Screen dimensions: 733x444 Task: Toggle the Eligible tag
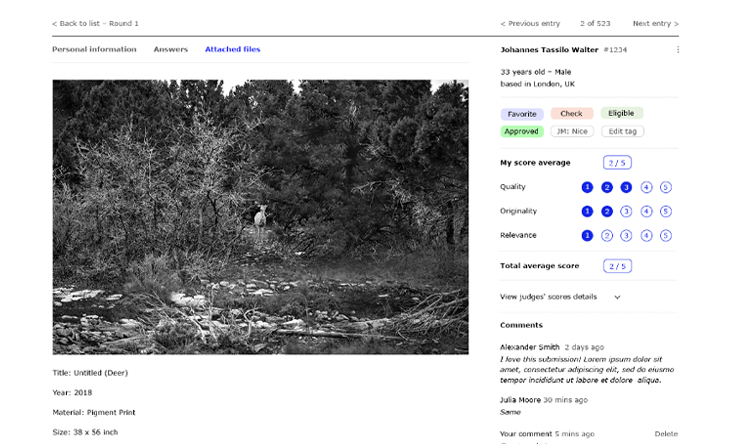click(x=621, y=114)
